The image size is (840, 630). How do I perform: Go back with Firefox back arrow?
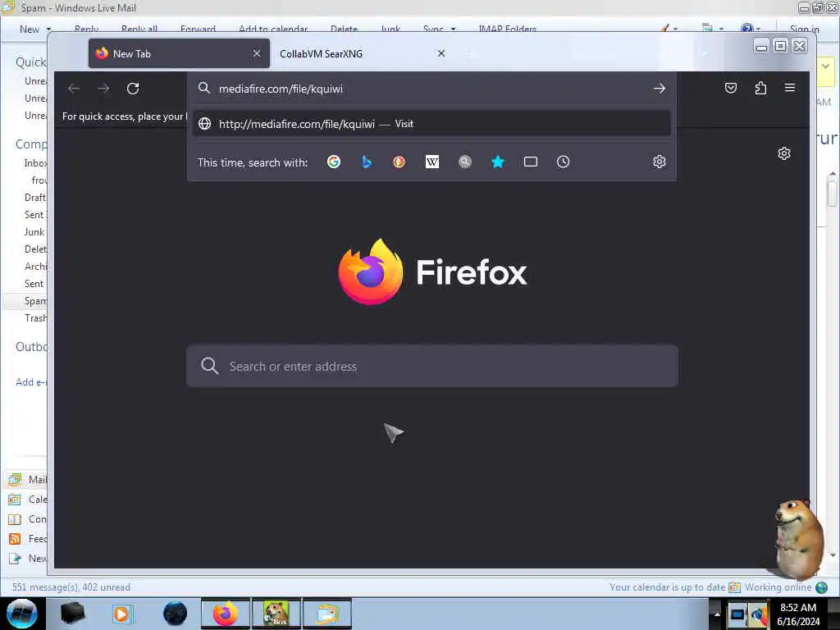click(73, 89)
